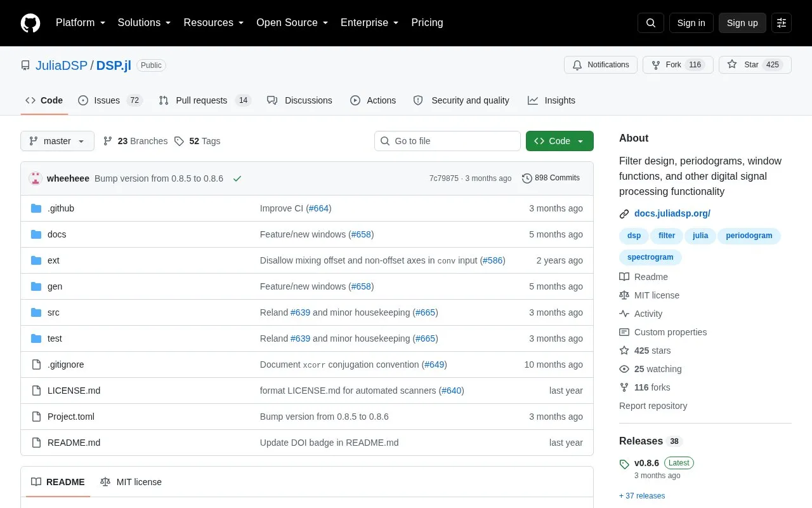The image size is (812, 508).
Task: Open the master branch selector
Action: point(57,141)
